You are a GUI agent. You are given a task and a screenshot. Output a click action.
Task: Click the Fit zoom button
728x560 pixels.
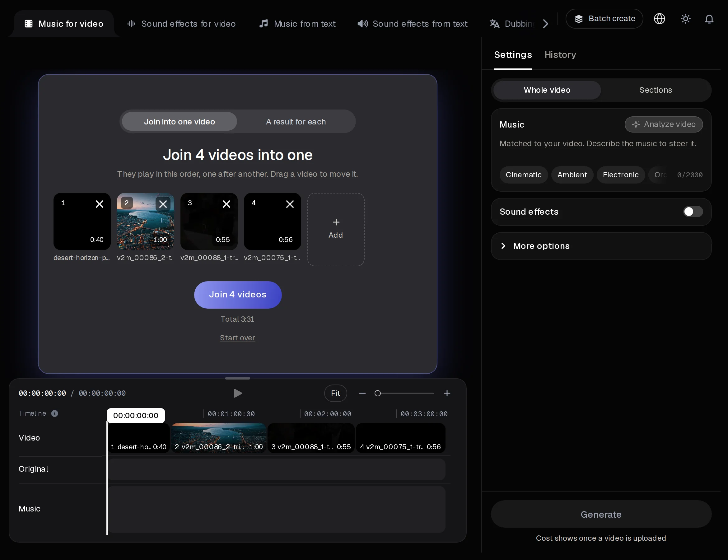click(335, 393)
